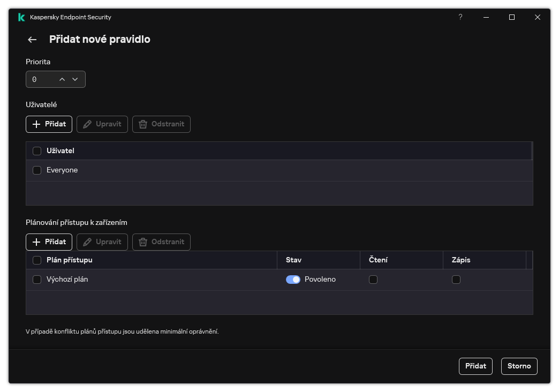Cancel with the Storno button
The image size is (559, 392).
[519, 366]
